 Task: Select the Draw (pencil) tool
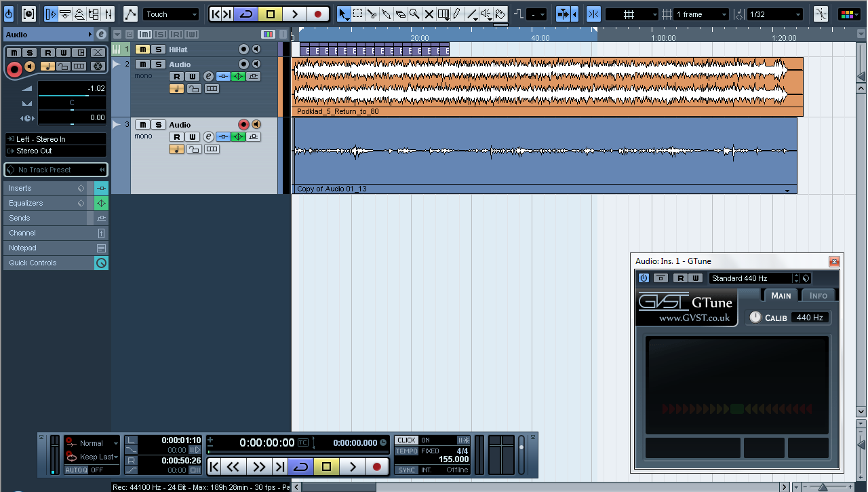click(x=456, y=14)
